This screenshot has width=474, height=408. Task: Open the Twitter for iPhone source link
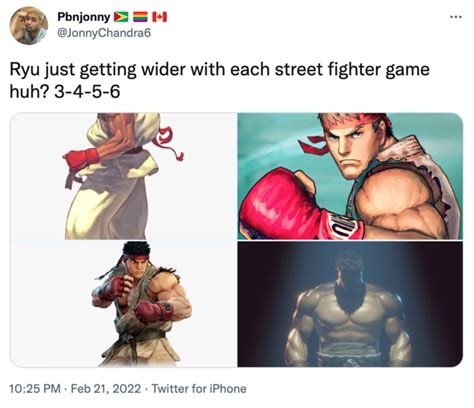coord(199,389)
